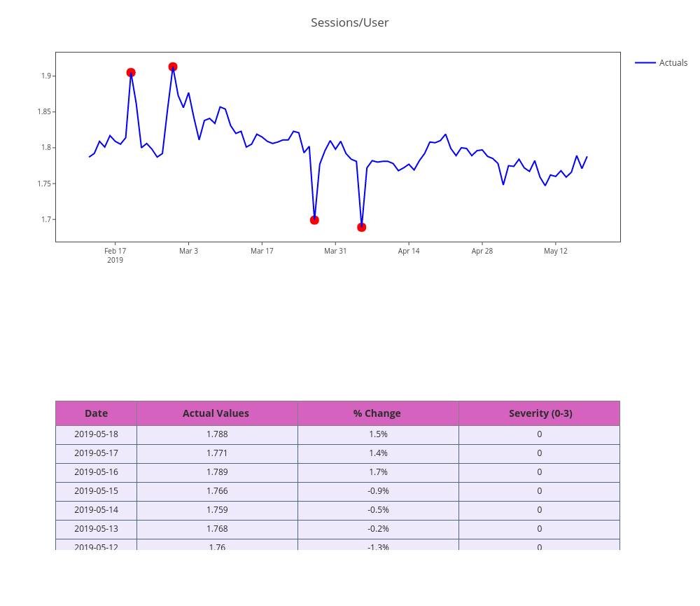Click the lowest red anomaly marker in early April
The image size is (700, 606).
(x=361, y=227)
